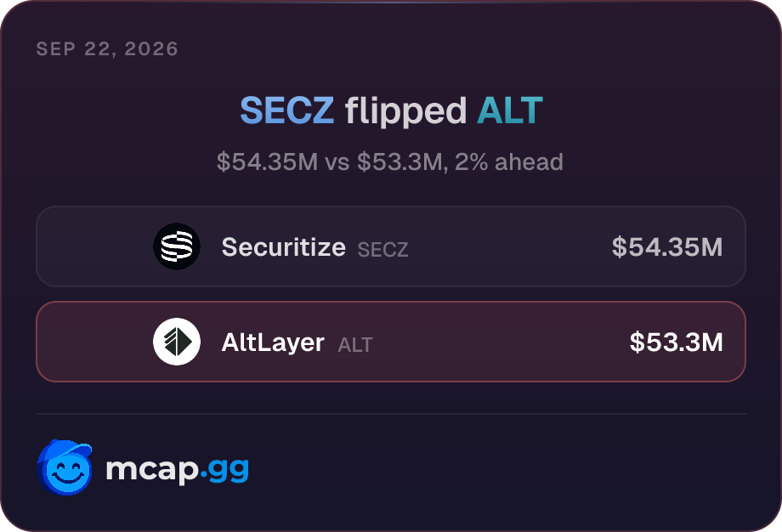Viewport: 782px width, 532px height.
Task: Click empty left area of Securitize row
Action: click(x=94, y=246)
